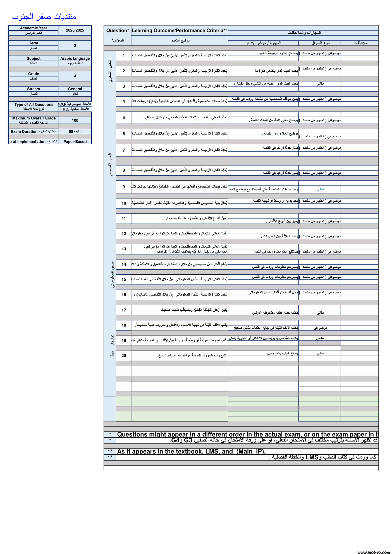Select the 'General' stream cell
Viewport: 392px width, 554px height.
[75, 89]
